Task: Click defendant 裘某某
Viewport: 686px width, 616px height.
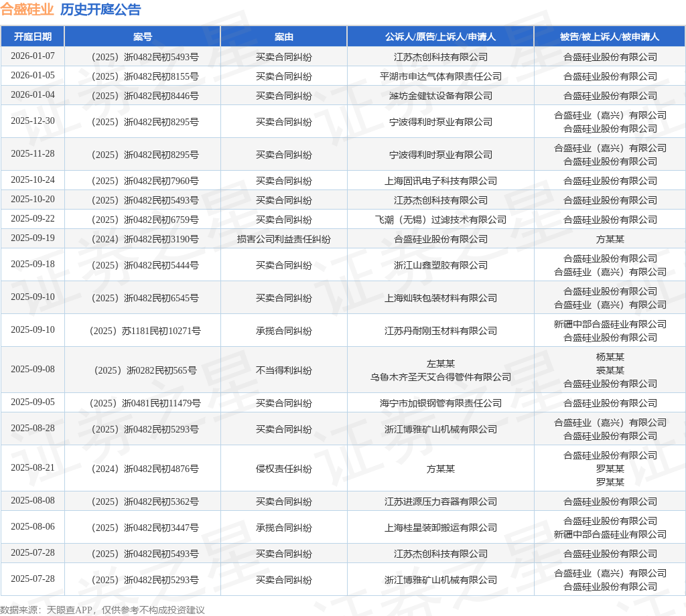Action: [610, 370]
